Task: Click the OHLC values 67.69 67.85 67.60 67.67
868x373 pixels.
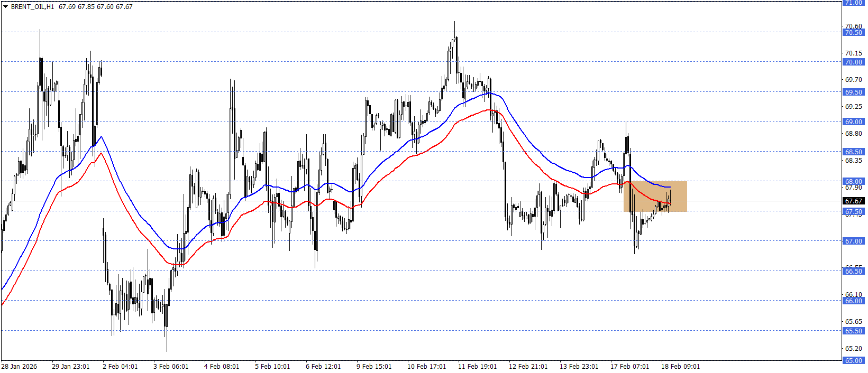Action: pyautogui.click(x=96, y=7)
